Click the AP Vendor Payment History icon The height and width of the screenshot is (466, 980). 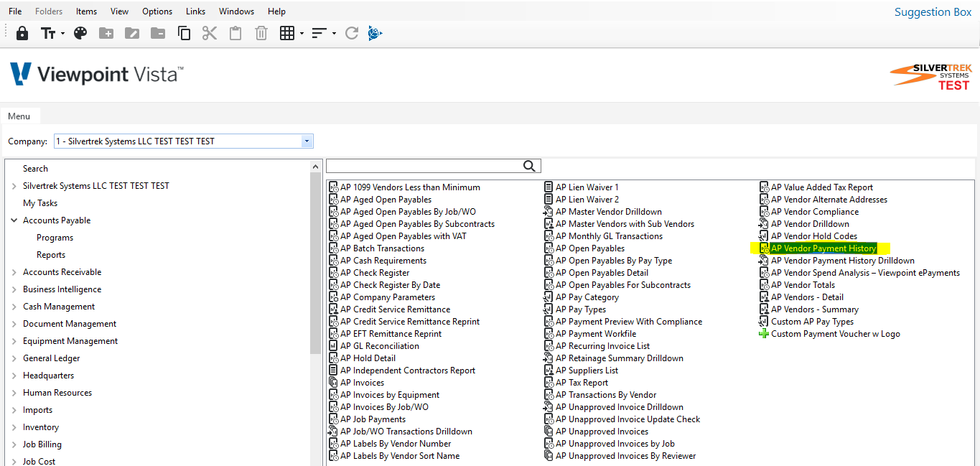[x=764, y=248]
